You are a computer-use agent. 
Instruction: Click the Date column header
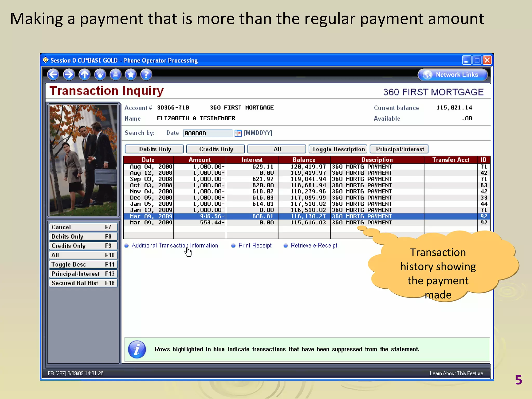(x=148, y=160)
